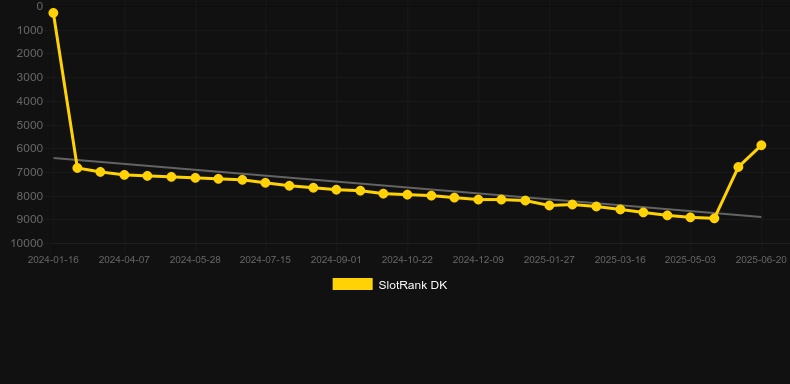
Task: Click the 2025-01-27 x-axis date label
Action: (549, 260)
